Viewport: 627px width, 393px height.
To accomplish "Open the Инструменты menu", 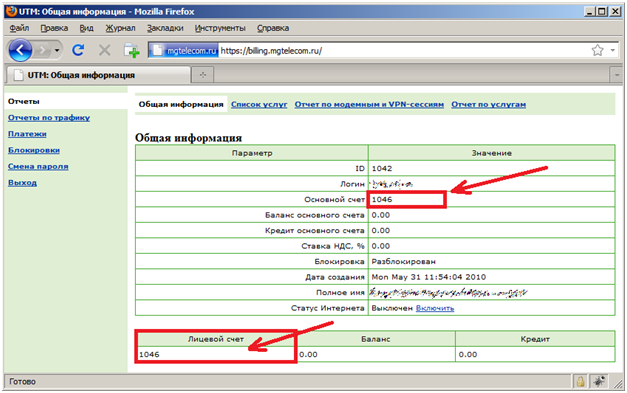I will (220, 28).
